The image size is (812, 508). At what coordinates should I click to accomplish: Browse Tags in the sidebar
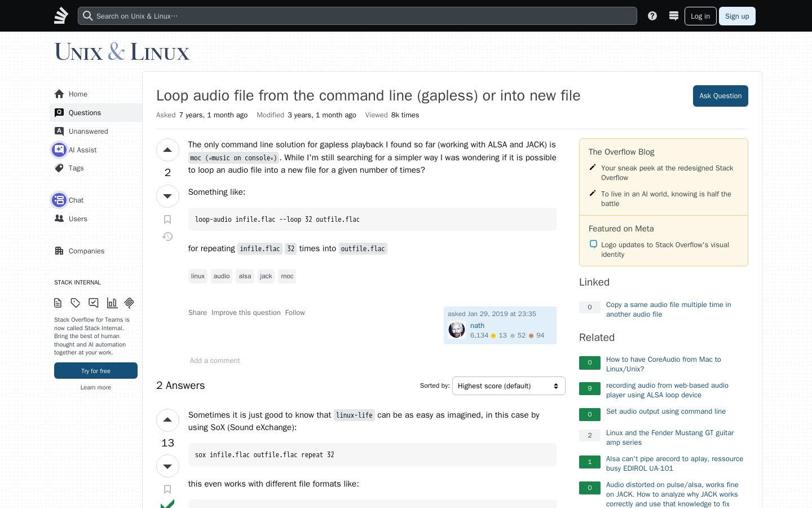click(x=96, y=168)
